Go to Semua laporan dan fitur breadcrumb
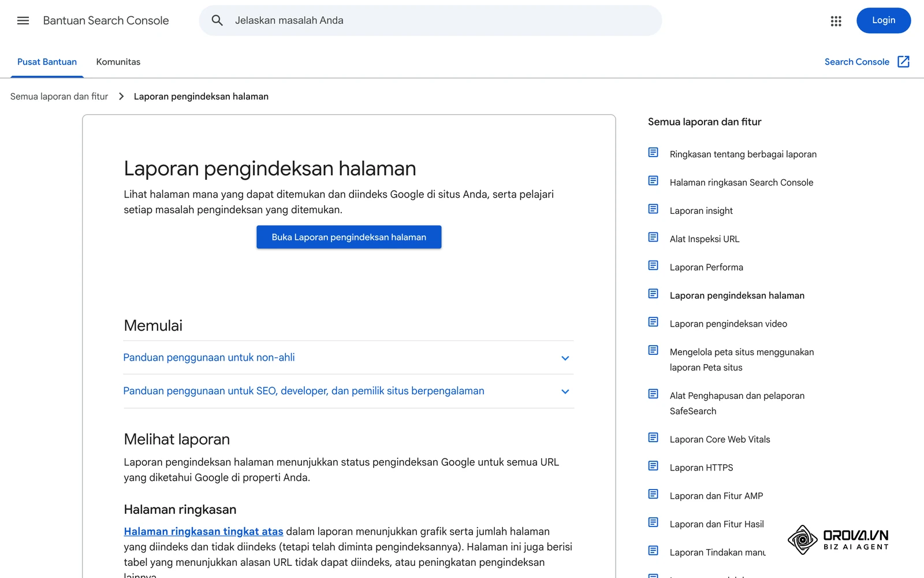Image resolution: width=924 pixels, height=578 pixels. [59, 97]
